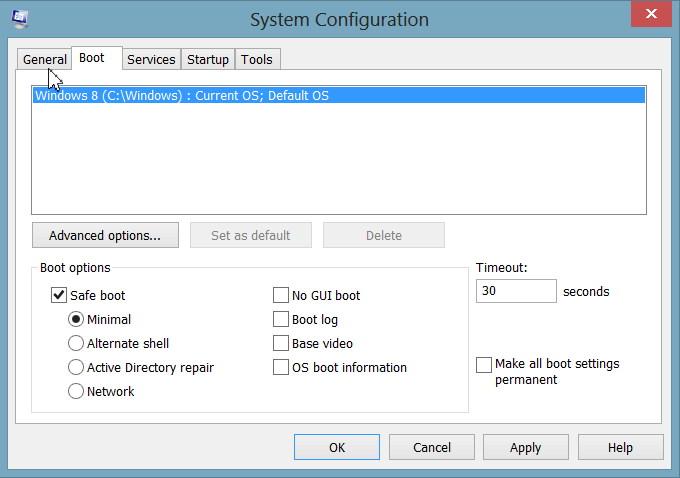Enable Base video option
The width and height of the screenshot is (680, 478).
click(281, 344)
